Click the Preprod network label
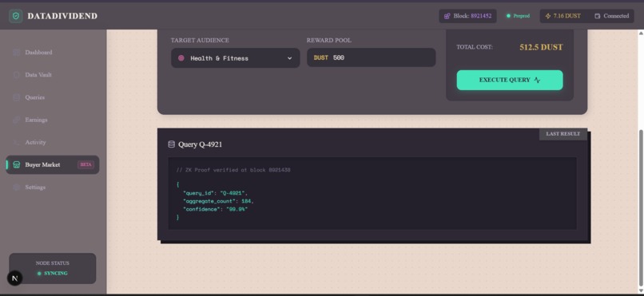This screenshot has width=644, height=296. [522, 16]
